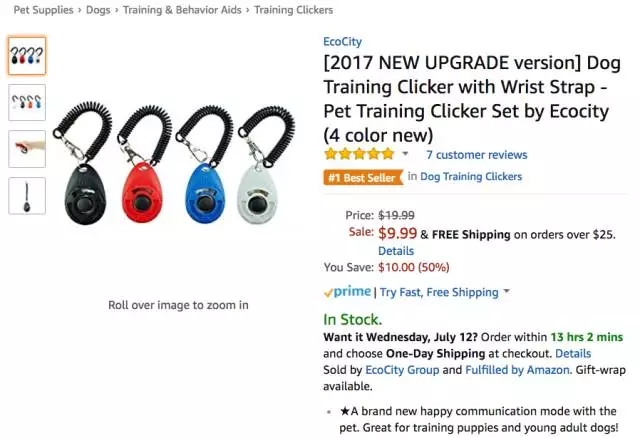Click Details link under sale price
This screenshot has width=640, height=438.
coord(396,251)
